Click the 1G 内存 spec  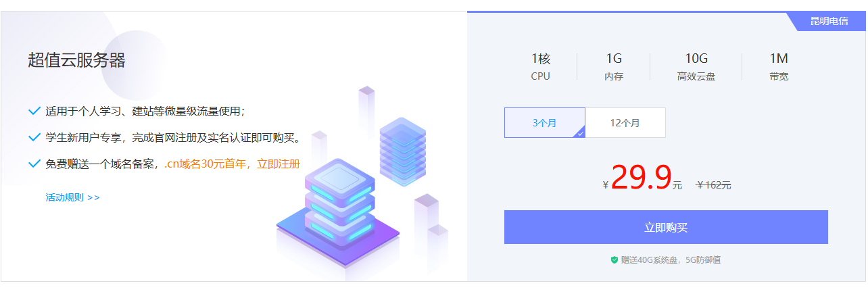614,67
